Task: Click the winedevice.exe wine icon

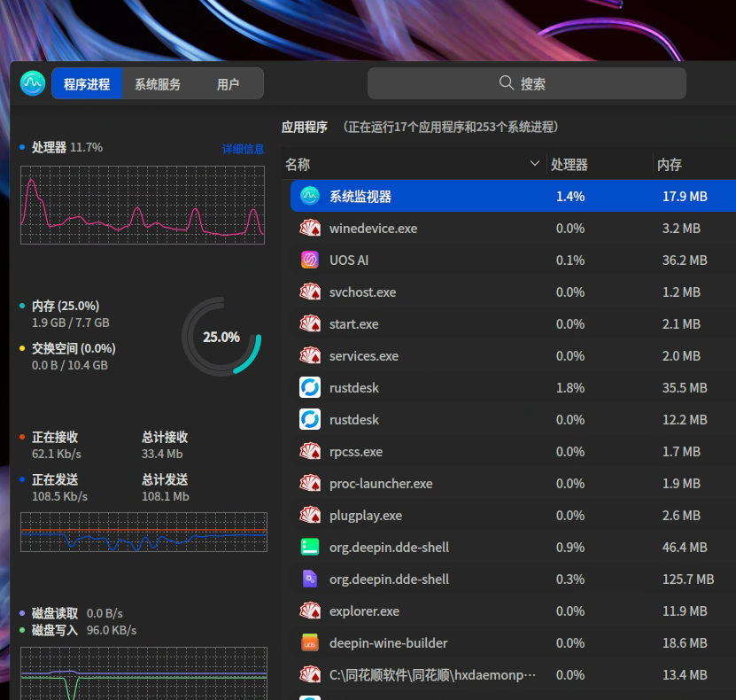Action: pos(310,228)
